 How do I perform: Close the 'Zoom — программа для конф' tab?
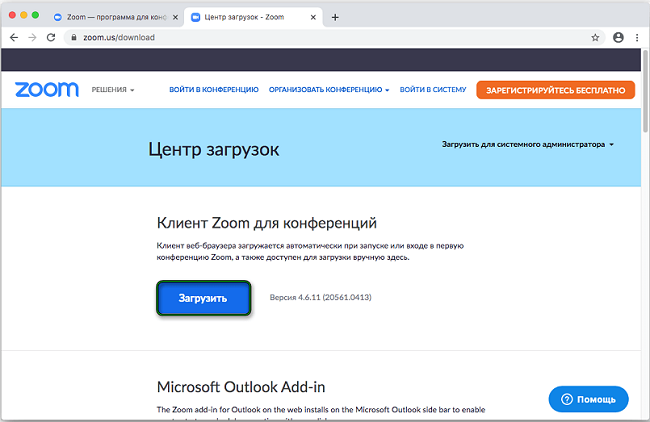click(x=175, y=17)
